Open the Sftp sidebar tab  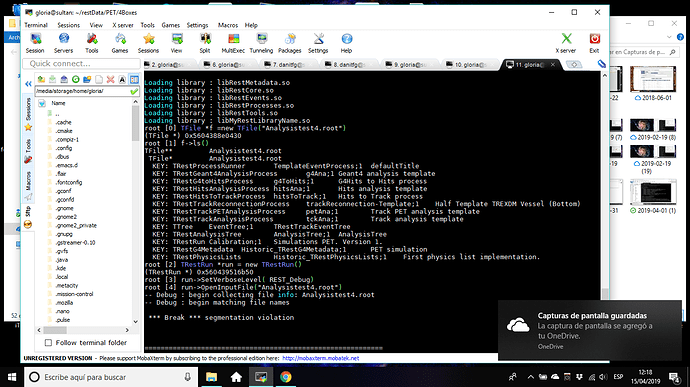(x=28, y=212)
